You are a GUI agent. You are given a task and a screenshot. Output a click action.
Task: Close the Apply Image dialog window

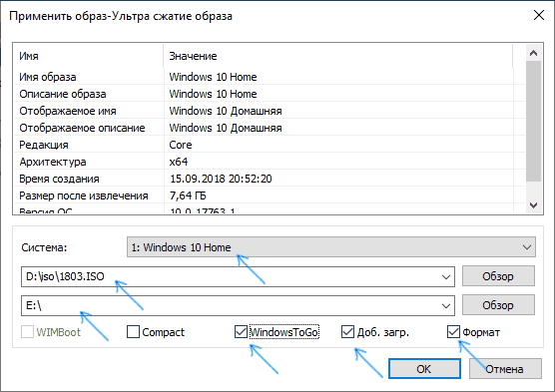click(x=539, y=15)
